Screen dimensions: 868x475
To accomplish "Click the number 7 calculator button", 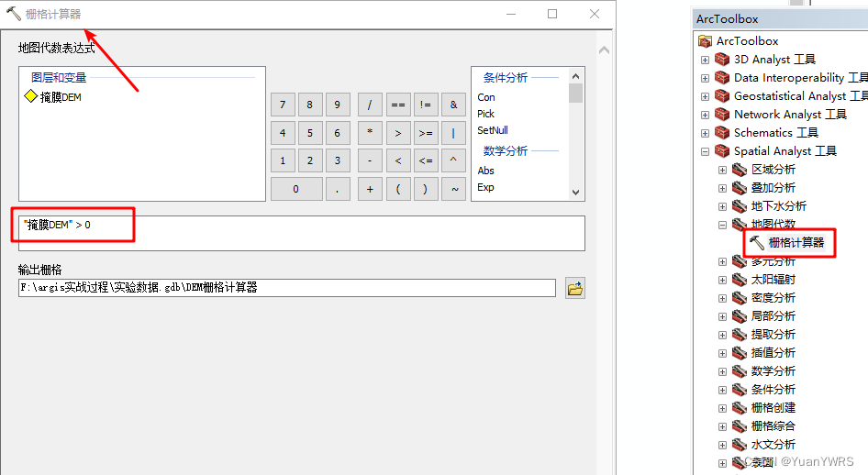I will (x=283, y=105).
